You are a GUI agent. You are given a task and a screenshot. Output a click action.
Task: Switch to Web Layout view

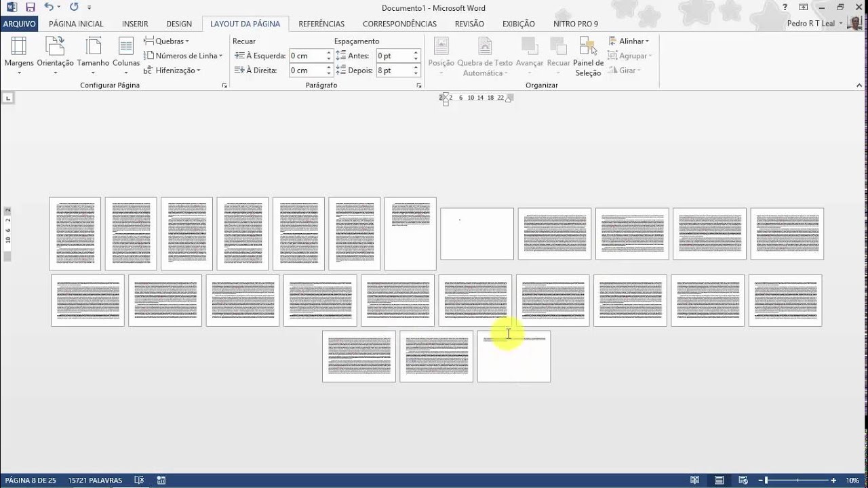point(743,481)
